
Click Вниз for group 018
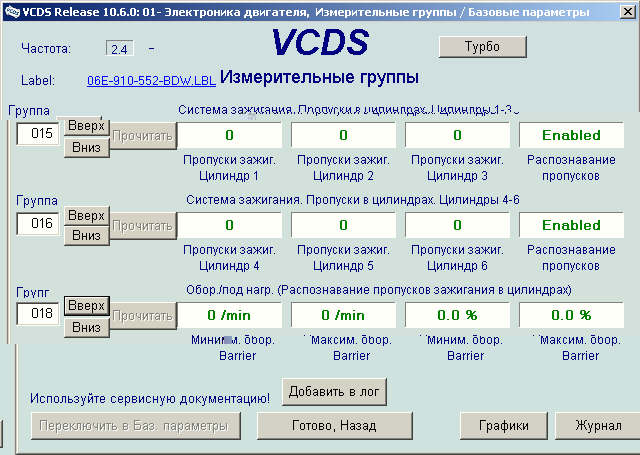87,327
